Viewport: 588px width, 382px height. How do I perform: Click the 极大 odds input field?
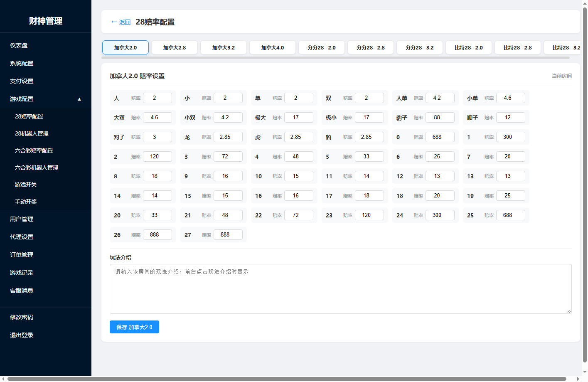pos(299,118)
